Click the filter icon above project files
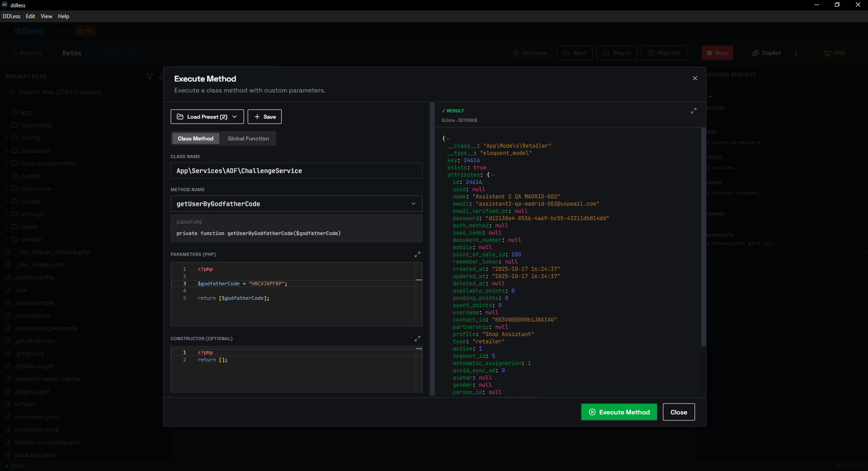The image size is (868, 471). coord(150,77)
